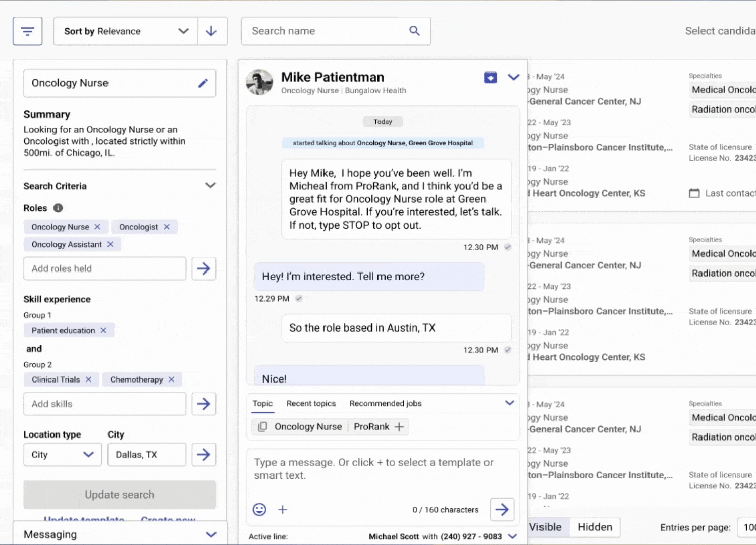Open the Recommended jobs tab
The image size is (756, 545).
click(x=386, y=403)
